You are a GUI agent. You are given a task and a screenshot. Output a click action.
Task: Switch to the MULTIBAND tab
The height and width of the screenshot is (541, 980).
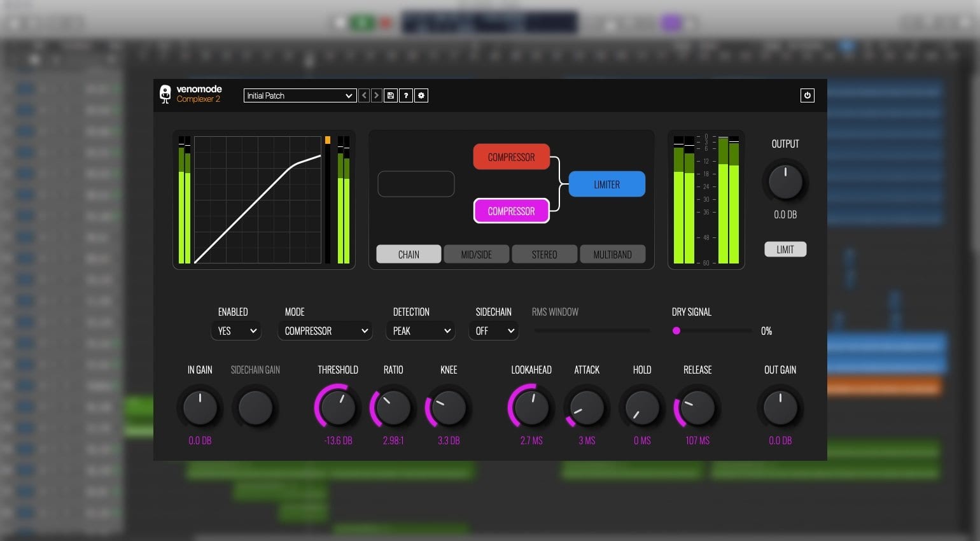(612, 253)
